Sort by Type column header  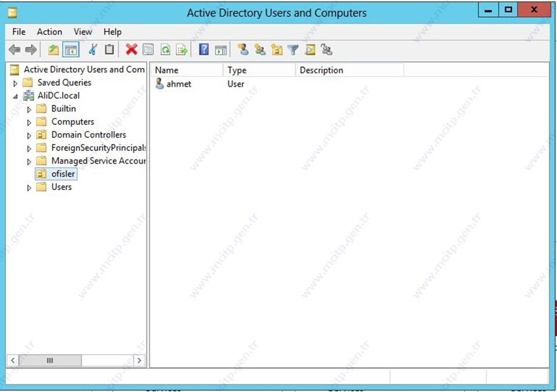(259, 70)
